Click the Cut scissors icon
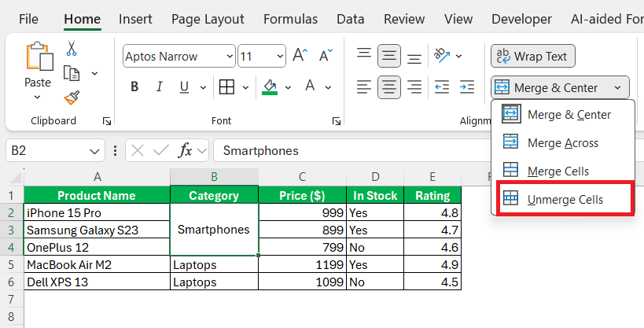 coord(72,48)
